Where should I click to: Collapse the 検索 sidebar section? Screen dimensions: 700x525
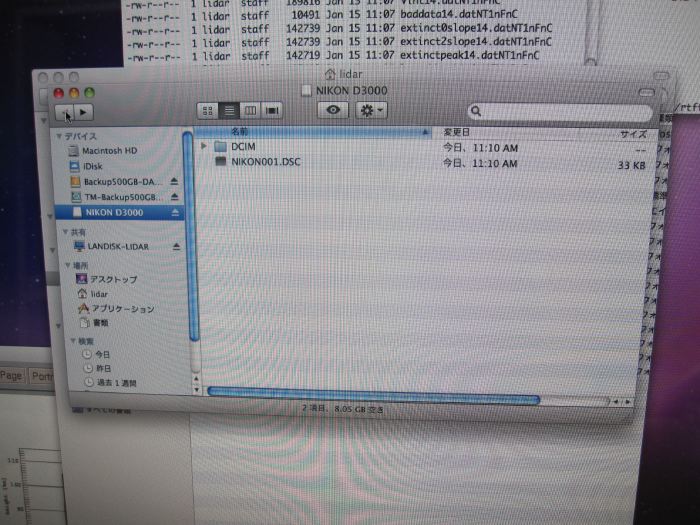(73, 341)
